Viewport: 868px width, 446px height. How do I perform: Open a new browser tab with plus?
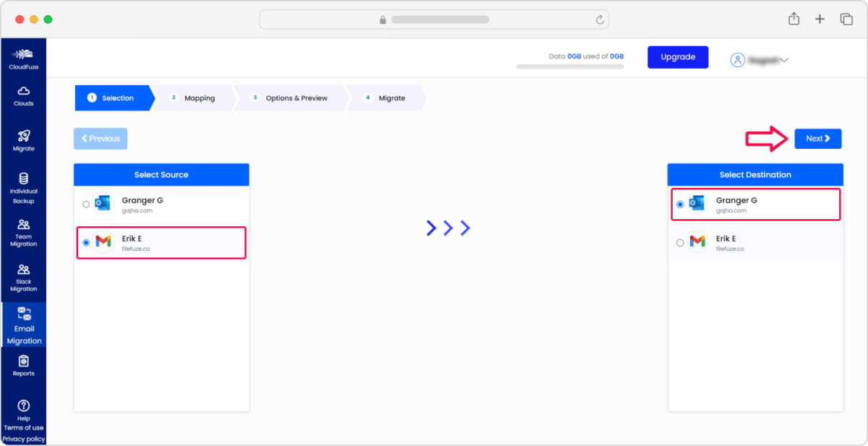820,20
